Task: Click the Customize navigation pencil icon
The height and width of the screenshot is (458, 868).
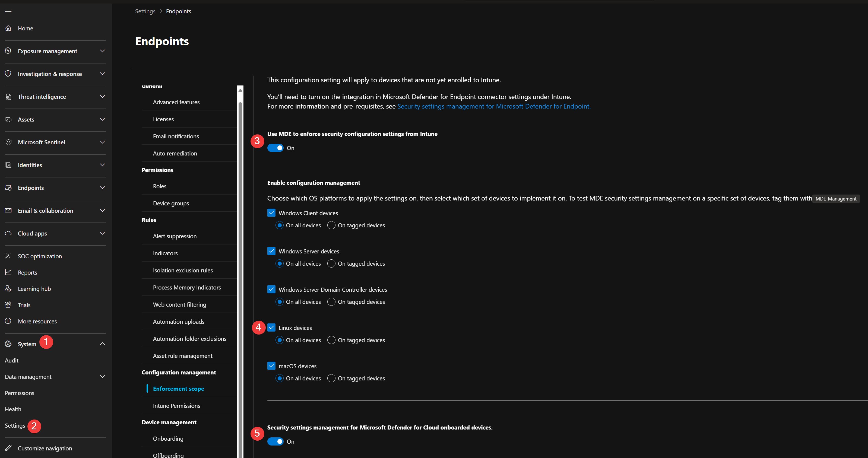Action: pyautogui.click(x=8, y=448)
